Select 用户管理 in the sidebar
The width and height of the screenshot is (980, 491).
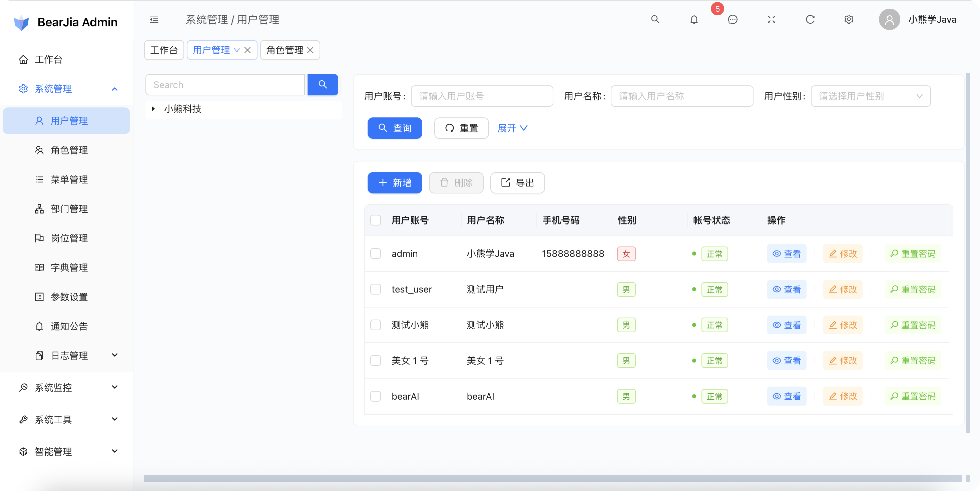click(x=66, y=120)
